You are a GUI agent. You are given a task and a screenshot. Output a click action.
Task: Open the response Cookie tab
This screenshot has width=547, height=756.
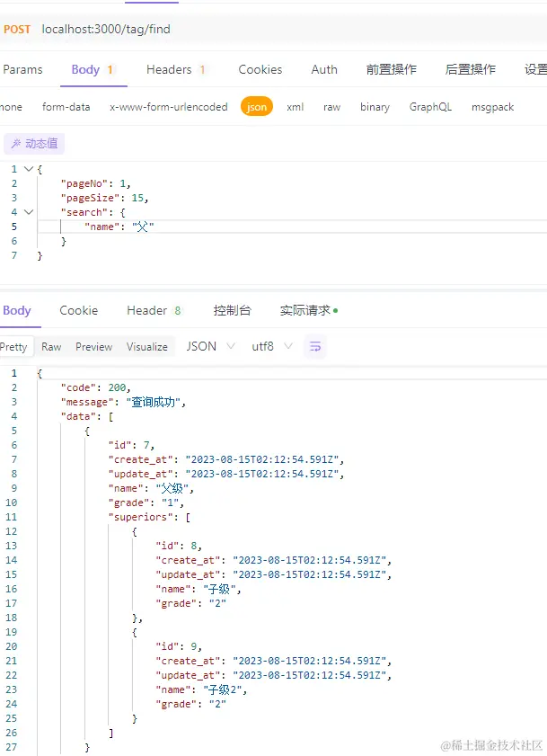point(78,310)
